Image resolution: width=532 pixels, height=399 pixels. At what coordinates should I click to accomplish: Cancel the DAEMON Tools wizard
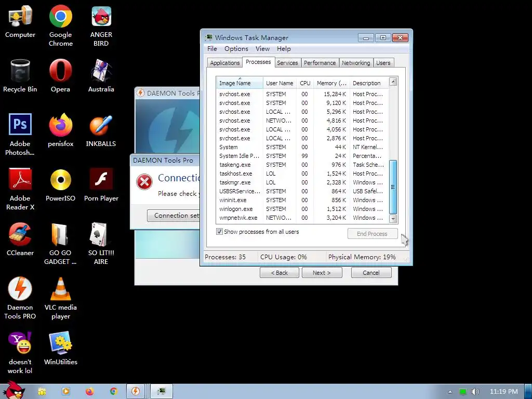coord(371,273)
